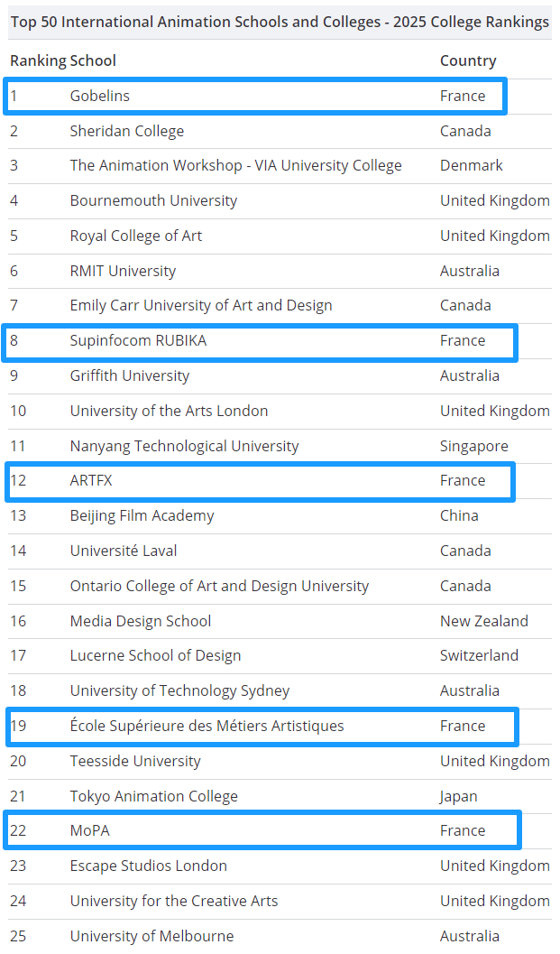This screenshot has height=954, width=560.
Task: Select École Supérieure des Métiers Artistiques
Action: pos(207,726)
